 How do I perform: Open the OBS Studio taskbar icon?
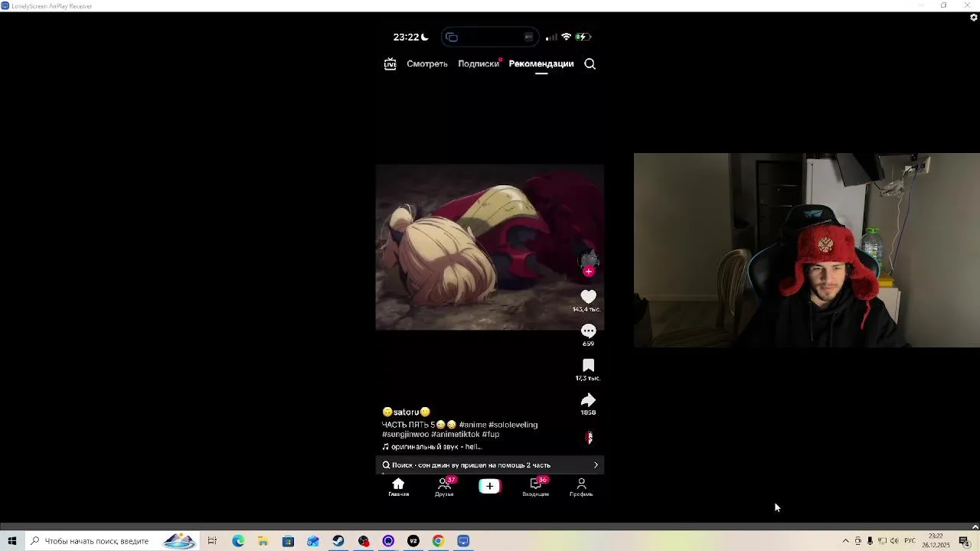pyautogui.click(x=364, y=541)
